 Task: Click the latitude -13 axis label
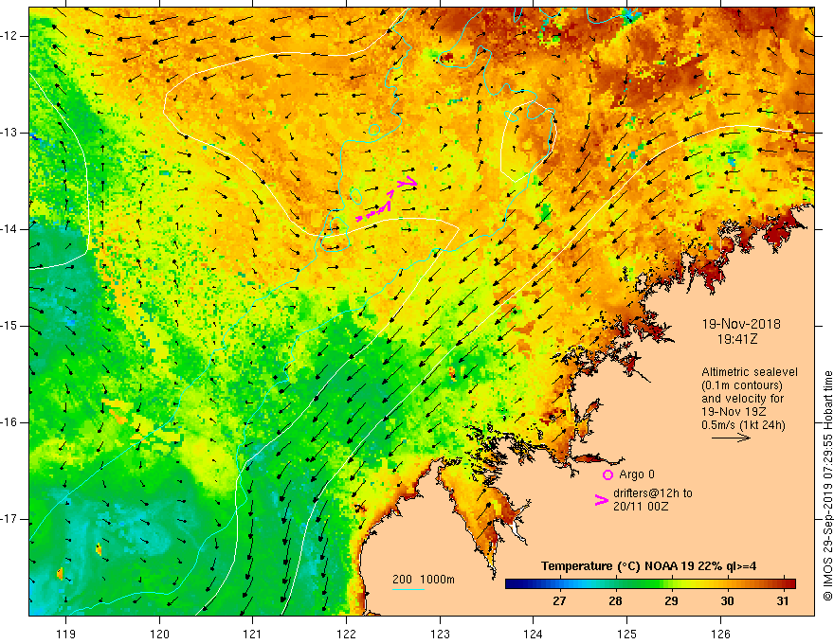coord(10,133)
